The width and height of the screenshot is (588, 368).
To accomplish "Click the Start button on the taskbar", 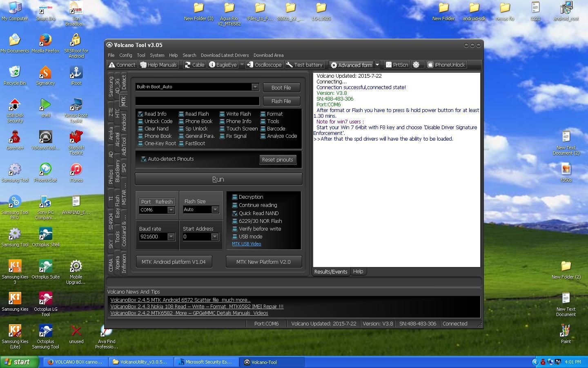I will 20,362.
